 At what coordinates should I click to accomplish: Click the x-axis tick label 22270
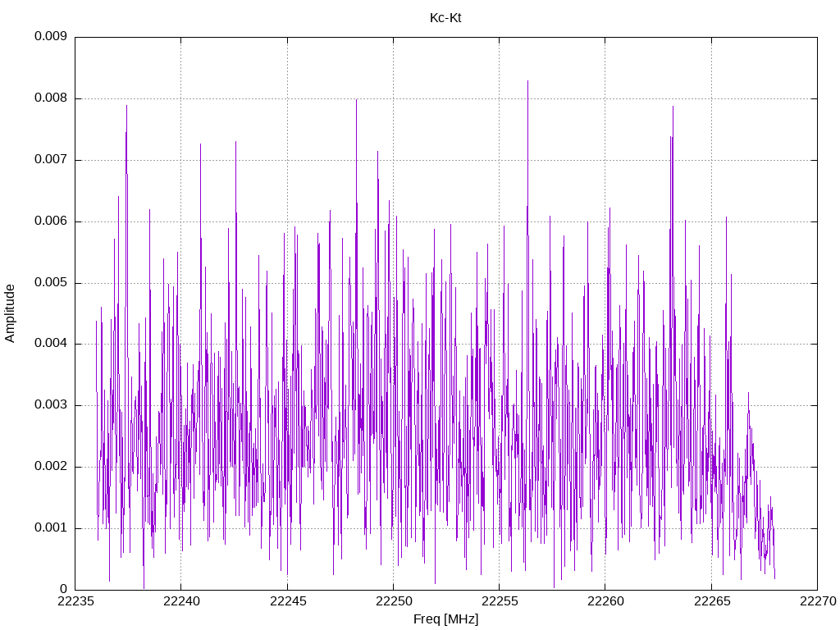coord(818,601)
